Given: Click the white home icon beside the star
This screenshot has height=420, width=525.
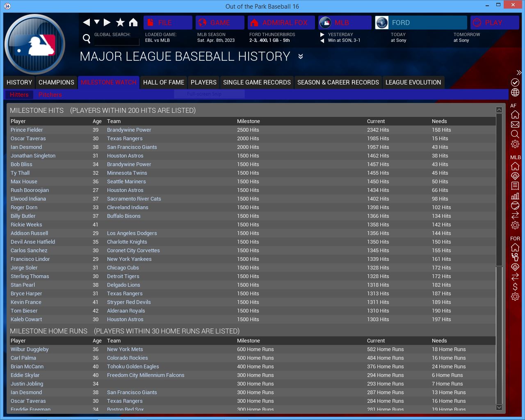Looking at the screenshot, I should point(133,23).
